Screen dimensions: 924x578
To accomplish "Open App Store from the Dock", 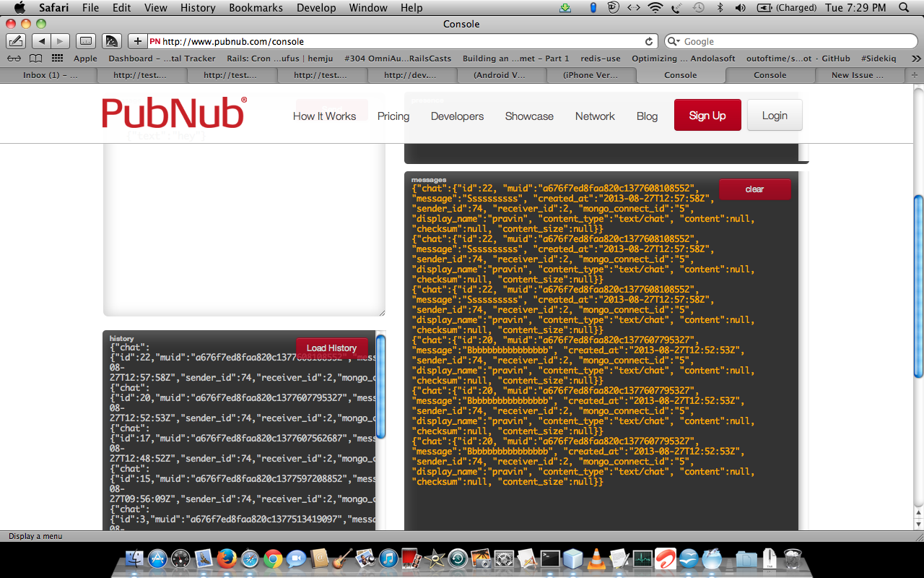I will 157,558.
